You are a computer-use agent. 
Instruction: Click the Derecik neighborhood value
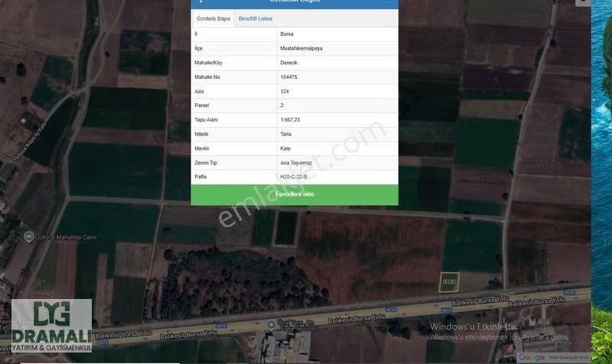click(x=288, y=63)
